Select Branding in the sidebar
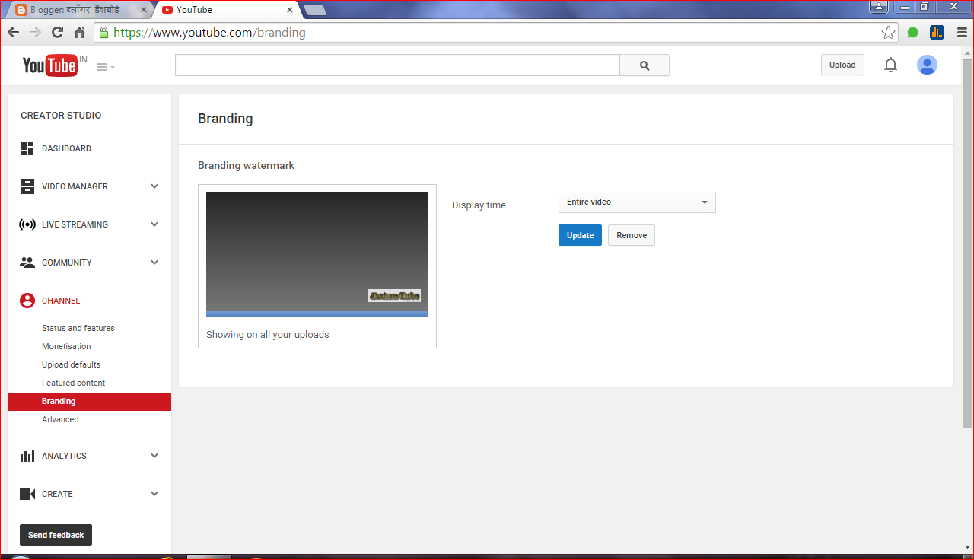974x560 pixels. 89,401
